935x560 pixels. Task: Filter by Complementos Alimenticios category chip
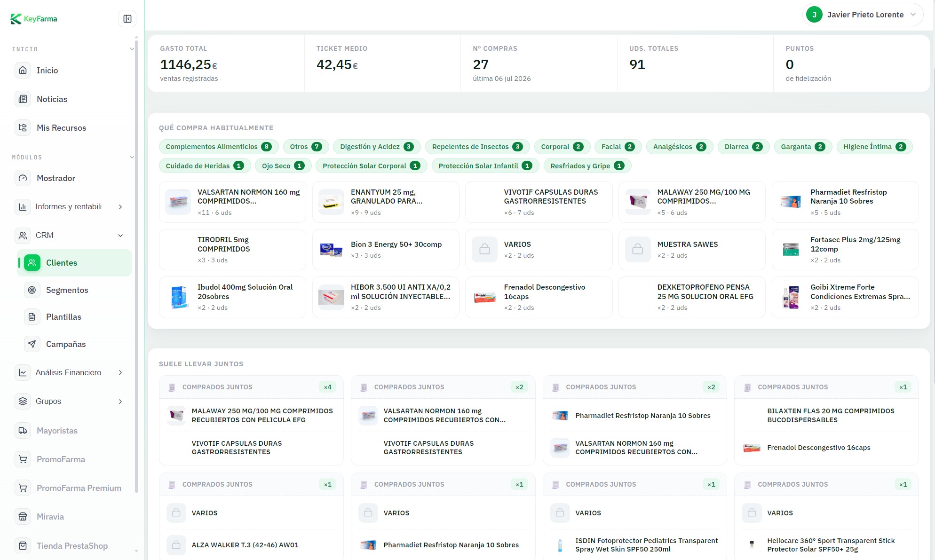tap(219, 147)
